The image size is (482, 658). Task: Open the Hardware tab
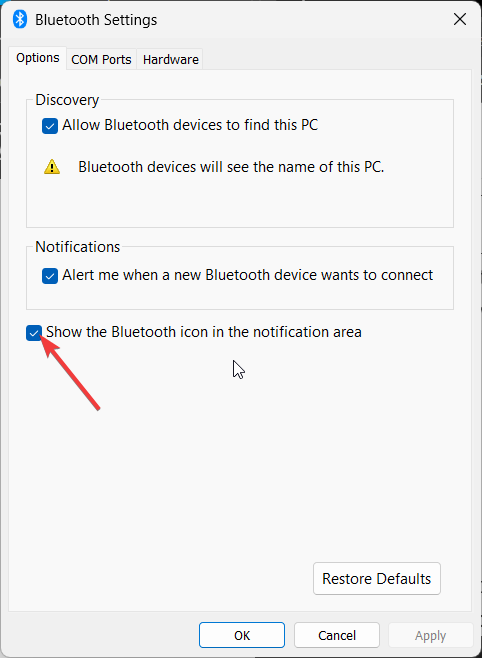point(170,60)
